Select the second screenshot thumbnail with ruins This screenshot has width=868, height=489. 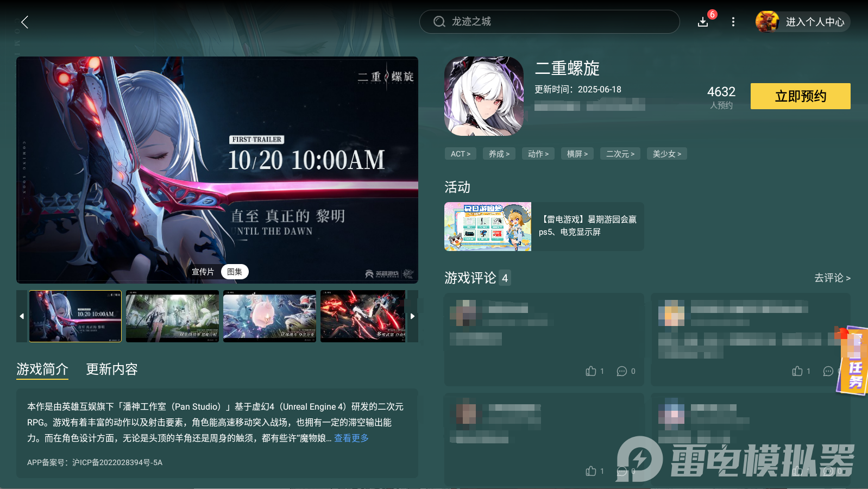[x=172, y=316]
